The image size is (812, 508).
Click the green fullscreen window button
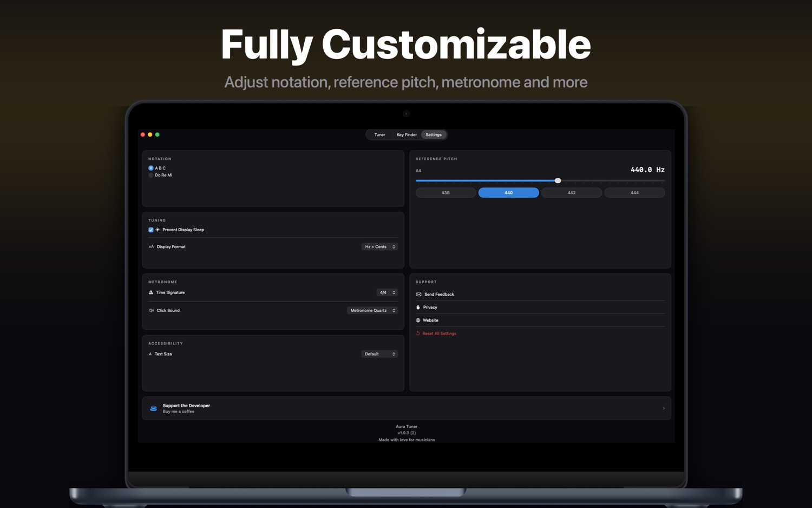(158, 135)
